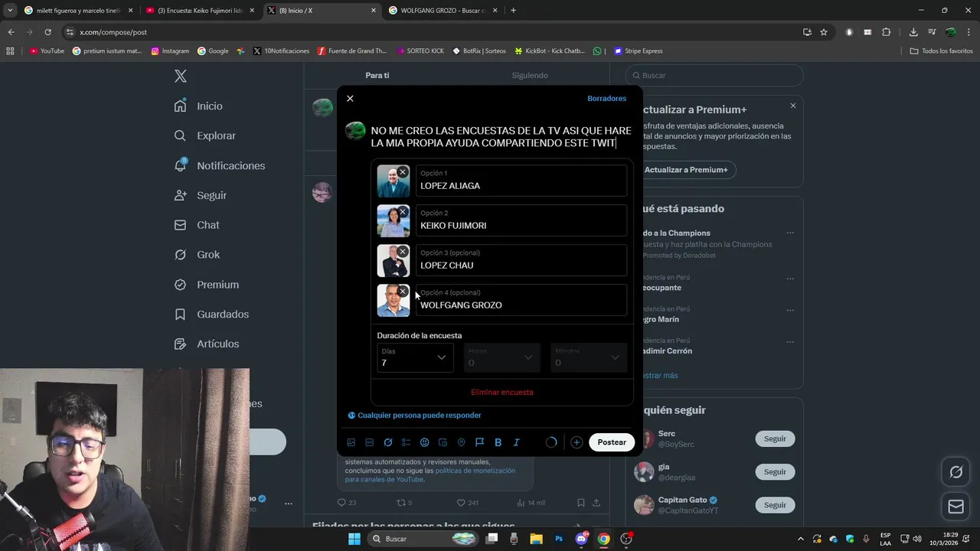Screen dimensions: 980x551
Task: Remove image from LOPEZ ALIAGA option
Action: tap(403, 171)
